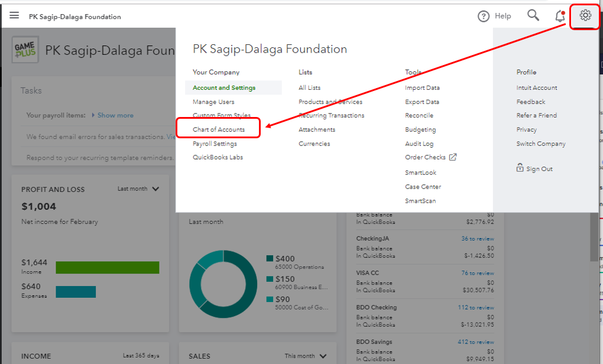
Task: Open Custom Form Styles
Action: [222, 115]
